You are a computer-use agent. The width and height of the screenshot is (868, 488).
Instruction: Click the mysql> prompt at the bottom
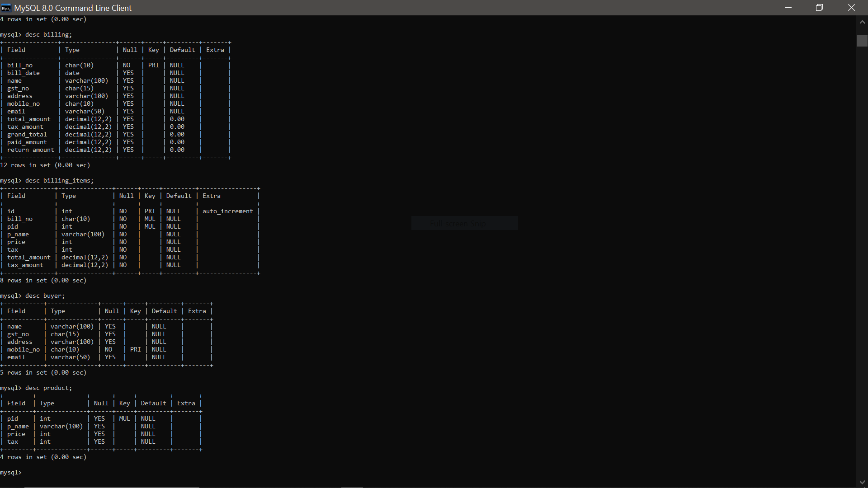pos(11,472)
